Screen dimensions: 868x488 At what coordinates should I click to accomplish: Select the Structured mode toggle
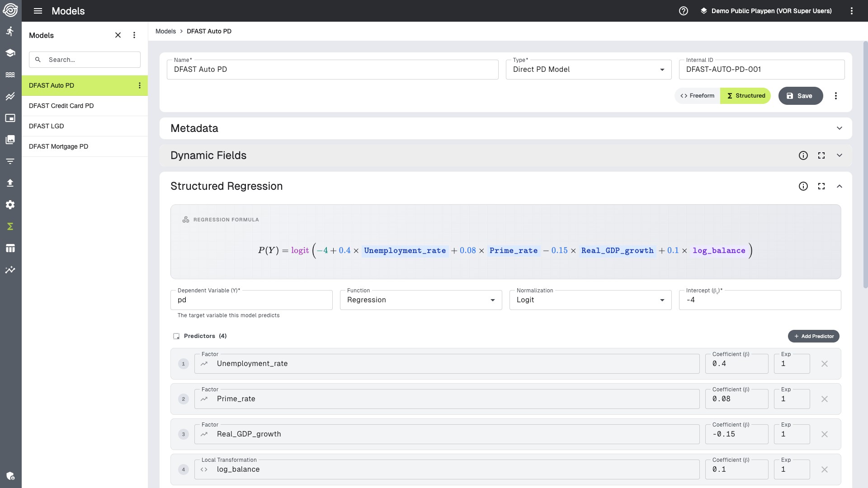(x=745, y=96)
